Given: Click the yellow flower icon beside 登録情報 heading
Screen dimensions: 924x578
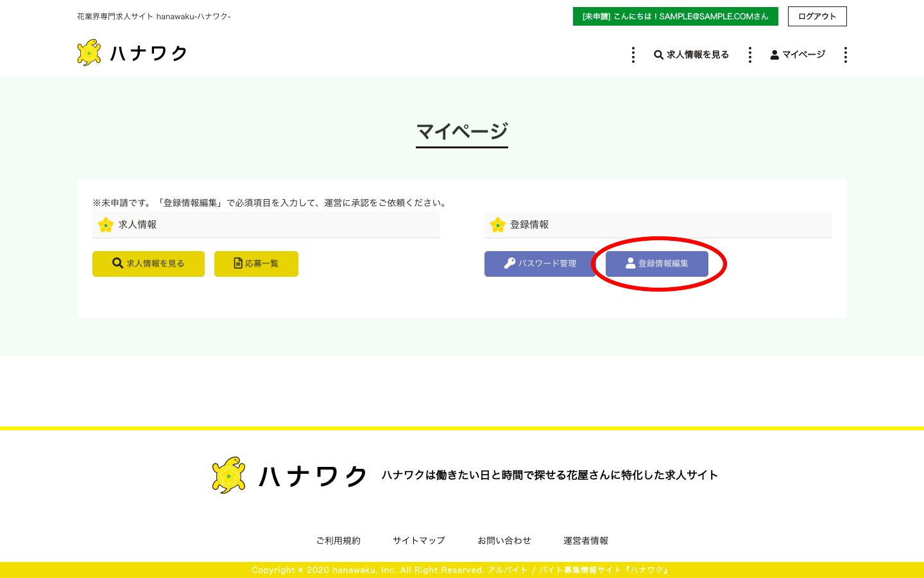Looking at the screenshot, I should pyautogui.click(x=498, y=225).
